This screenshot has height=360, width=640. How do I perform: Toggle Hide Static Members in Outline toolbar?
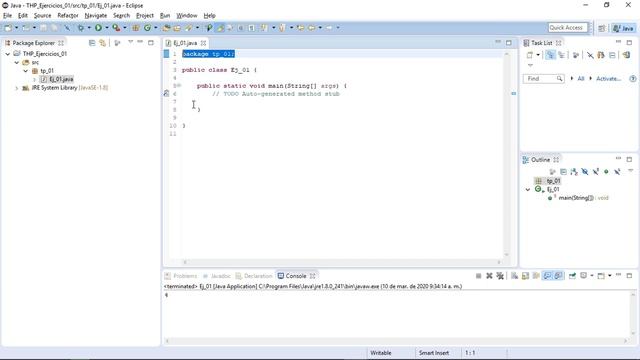pos(596,172)
